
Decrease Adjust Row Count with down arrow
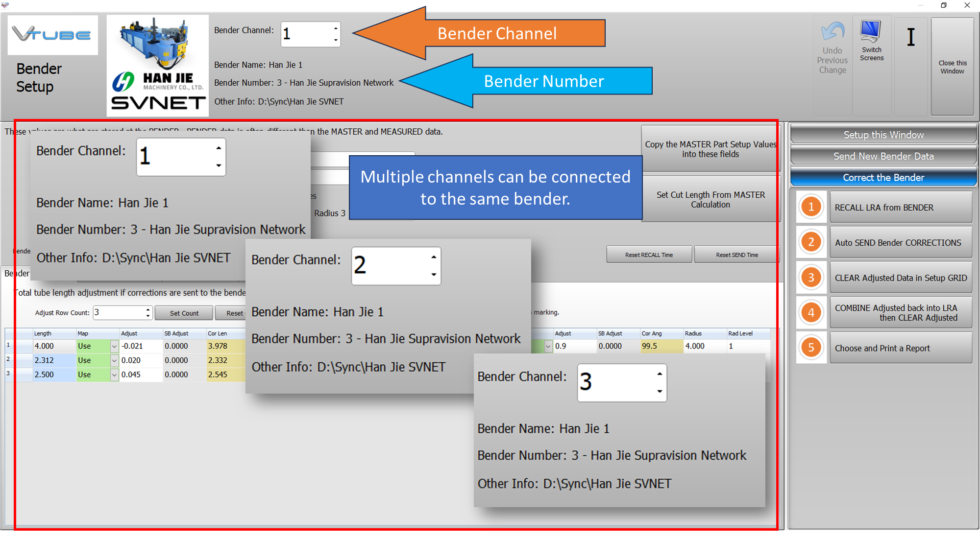(x=148, y=316)
